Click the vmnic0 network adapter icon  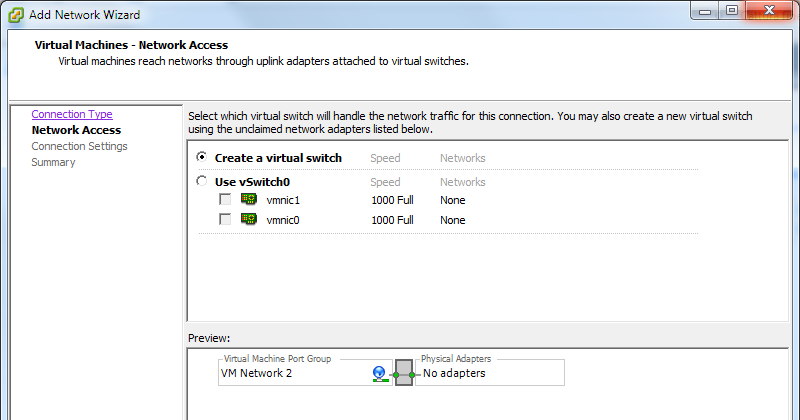pyautogui.click(x=249, y=219)
